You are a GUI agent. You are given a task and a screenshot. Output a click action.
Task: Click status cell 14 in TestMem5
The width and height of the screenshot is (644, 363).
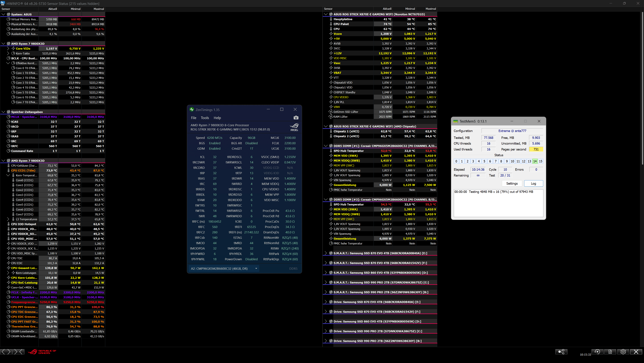(x=535, y=161)
